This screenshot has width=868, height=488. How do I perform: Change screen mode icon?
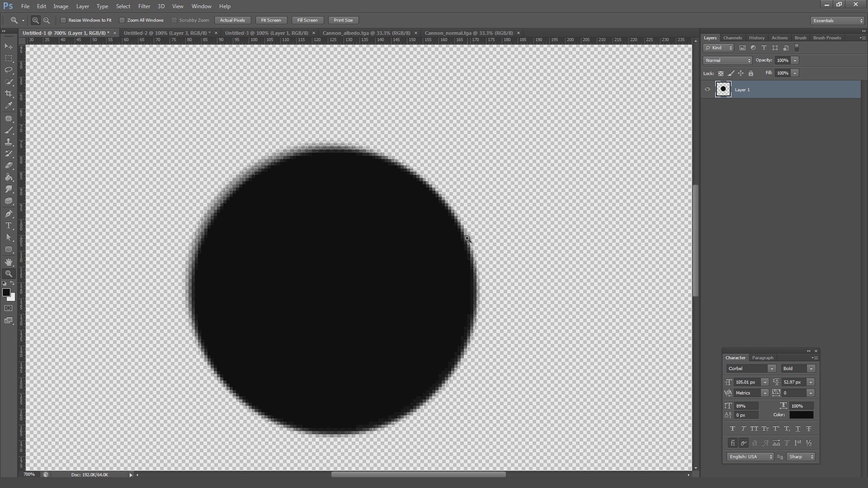tap(9, 320)
